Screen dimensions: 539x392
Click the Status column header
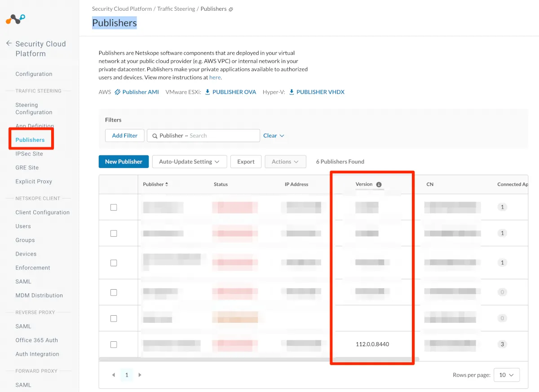coord(221,185)
